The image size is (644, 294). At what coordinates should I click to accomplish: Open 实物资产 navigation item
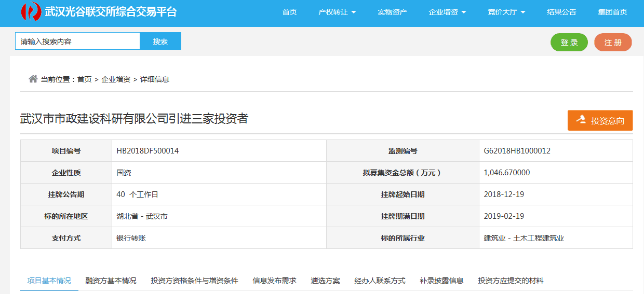pyautogui.click(x=392, y=12)
